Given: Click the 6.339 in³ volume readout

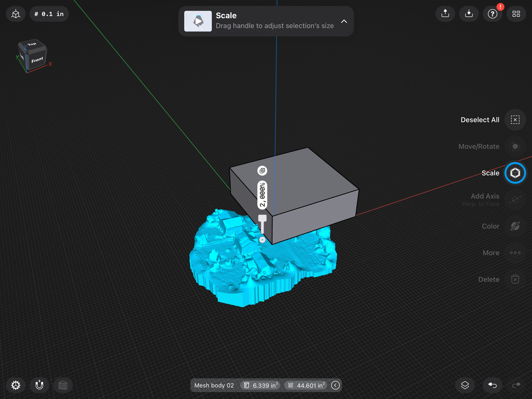Looking at the screenshot, I should click(x=261, y=385).
